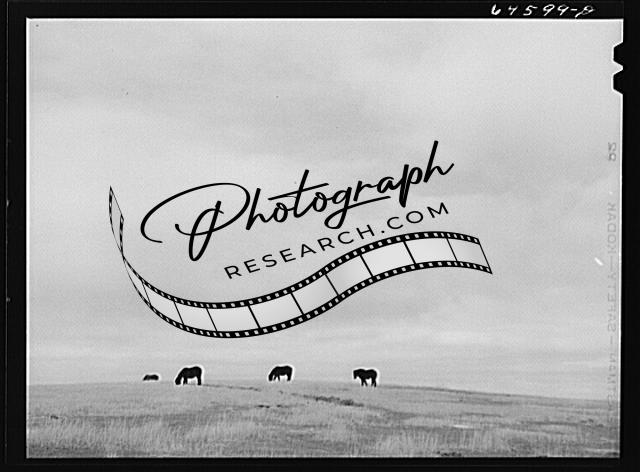
Task: Click the notch on the negative's right edge
Action: 617,54
